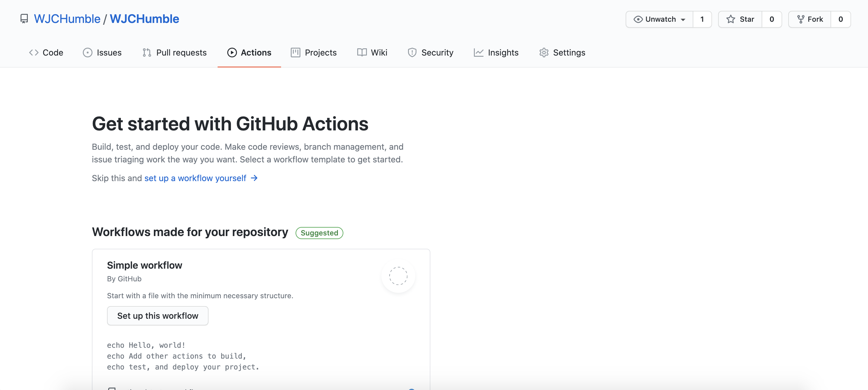Image resolution: width=868 pixels, height=390 pixels.
Task: Click the 'Start with a file' description text
Action: pos(200,296)
